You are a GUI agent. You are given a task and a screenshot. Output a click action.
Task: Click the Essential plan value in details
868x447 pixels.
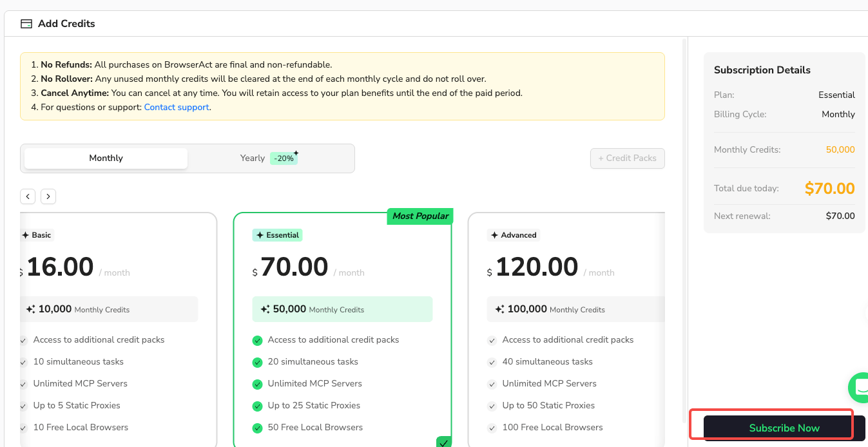[836, 95]
